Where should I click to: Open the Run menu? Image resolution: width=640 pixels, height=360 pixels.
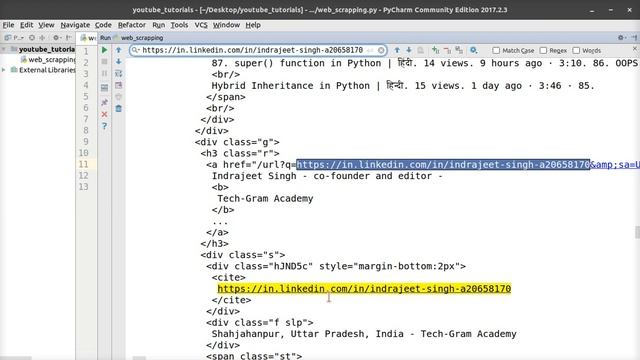pos(158,25)
